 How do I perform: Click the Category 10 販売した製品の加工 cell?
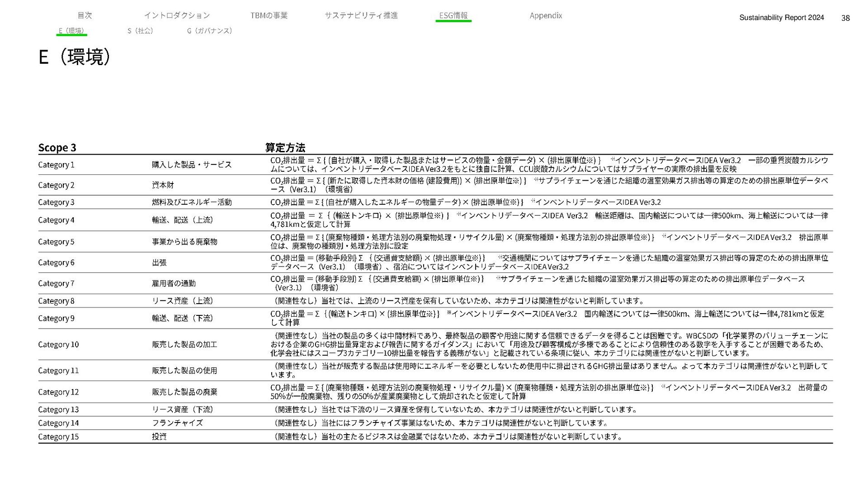(x=184, y=344)
